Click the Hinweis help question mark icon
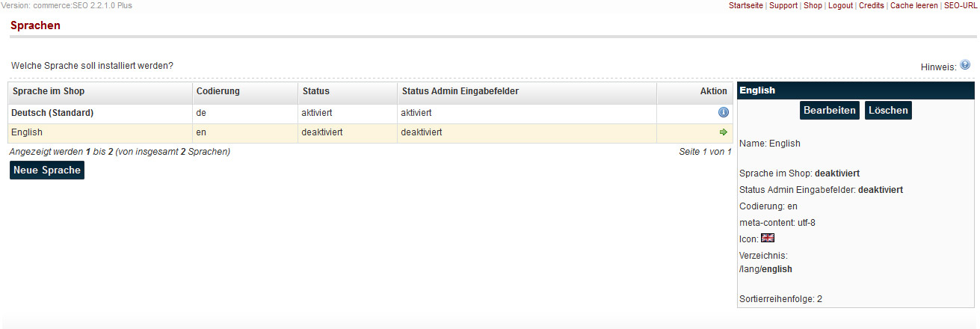 click(965, 65)
